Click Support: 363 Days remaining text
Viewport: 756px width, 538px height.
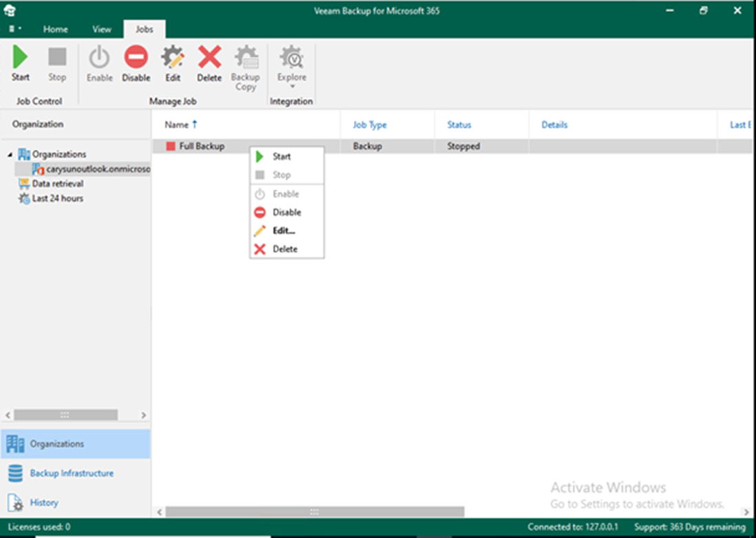689,527
